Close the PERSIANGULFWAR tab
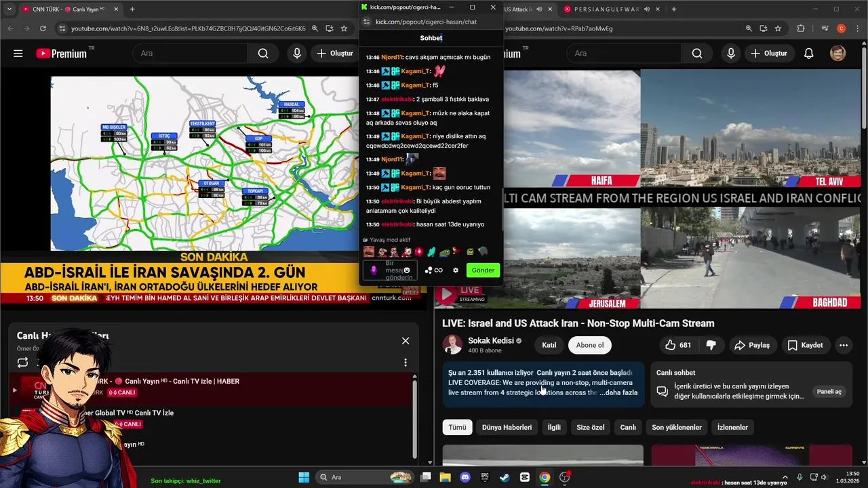 pyautogui.click(x=658, y=9)
